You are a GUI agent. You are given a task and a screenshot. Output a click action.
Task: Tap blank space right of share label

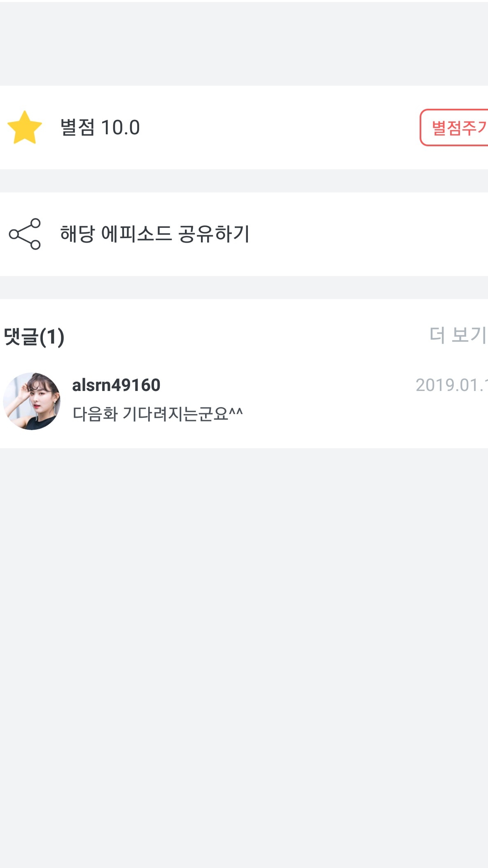pyautogui.click(x=367, y=234)
